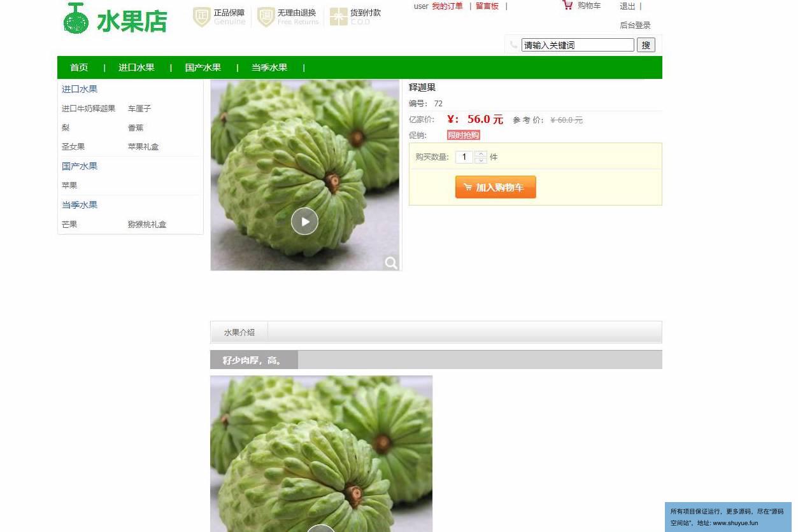
Task: Open 留言板 link
Action: click(x=487, y=6)
